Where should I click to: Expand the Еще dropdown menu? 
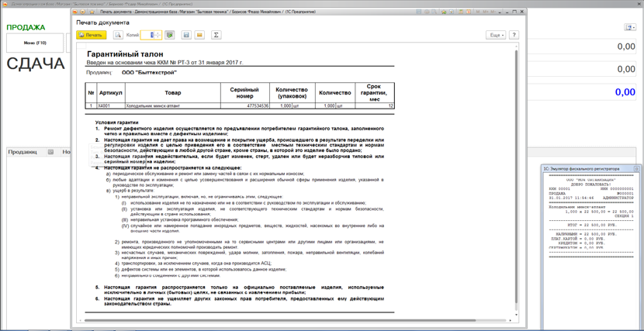click(496, 35)
